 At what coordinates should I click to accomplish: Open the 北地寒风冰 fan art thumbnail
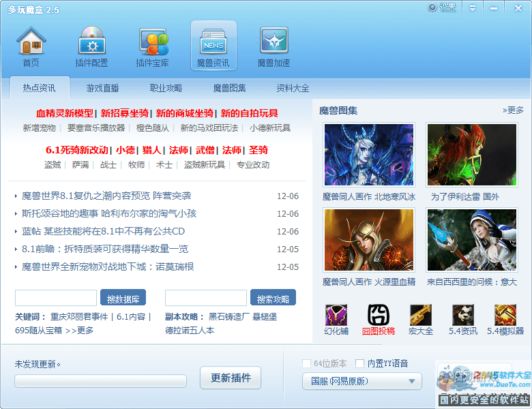coord(369,155)
